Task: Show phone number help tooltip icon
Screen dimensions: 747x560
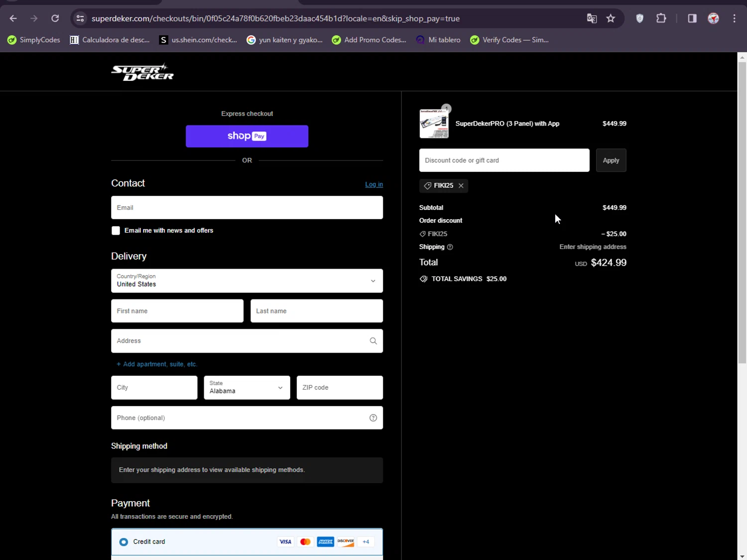Action: point(373,418)
